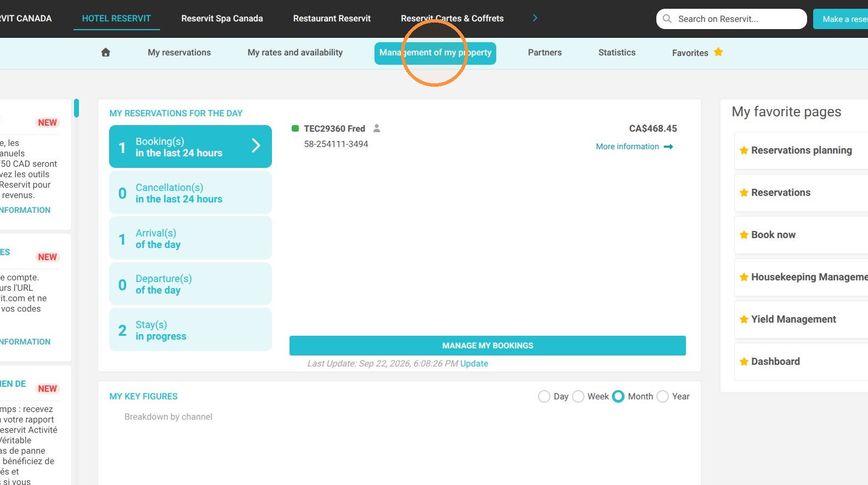Select the Week radio button

578,396
